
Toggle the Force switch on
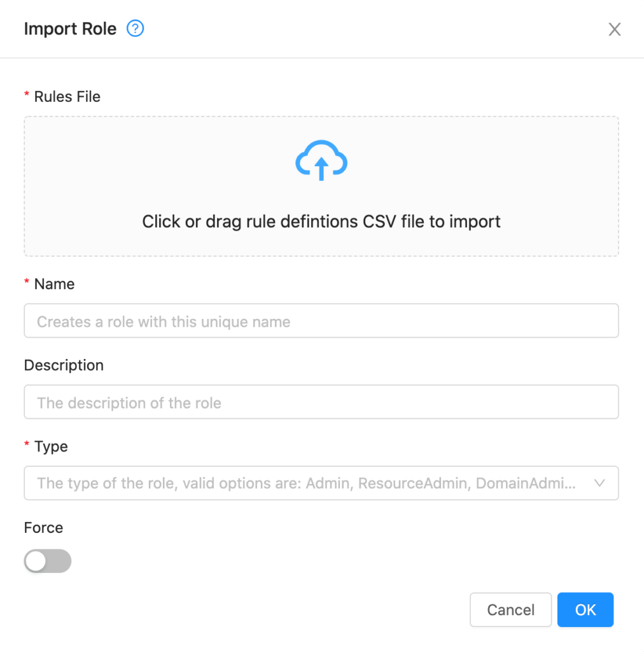click(x=48, y=561)
